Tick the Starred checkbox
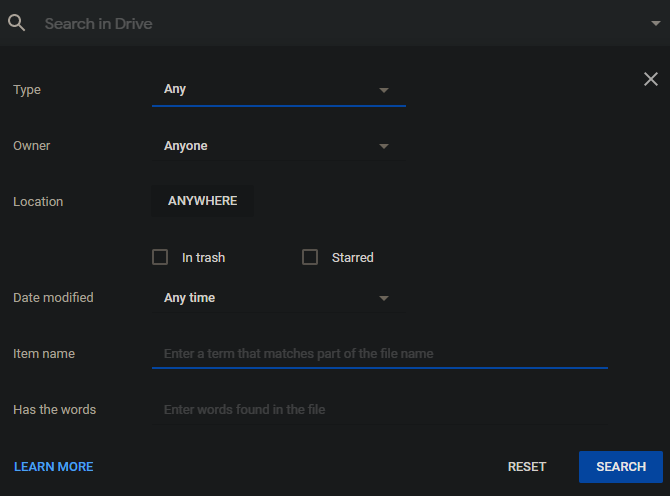 tap(310, 257)
